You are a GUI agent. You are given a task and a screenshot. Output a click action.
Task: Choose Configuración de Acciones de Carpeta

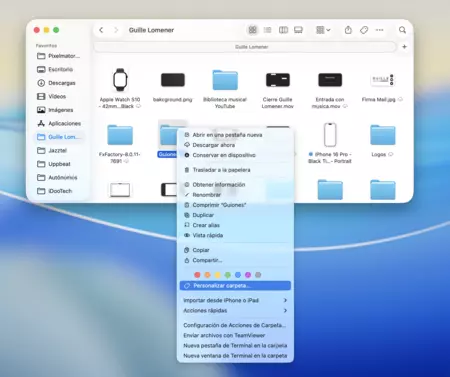[235, 325]
